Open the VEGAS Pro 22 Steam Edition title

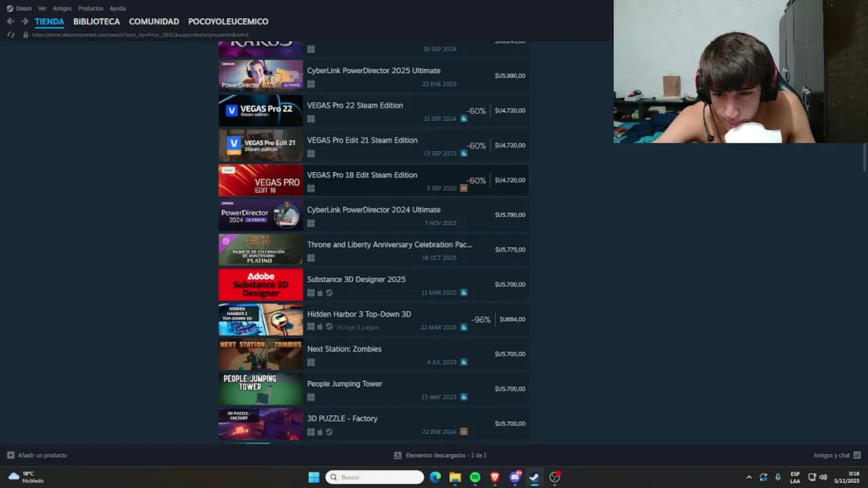pos(355,106)
